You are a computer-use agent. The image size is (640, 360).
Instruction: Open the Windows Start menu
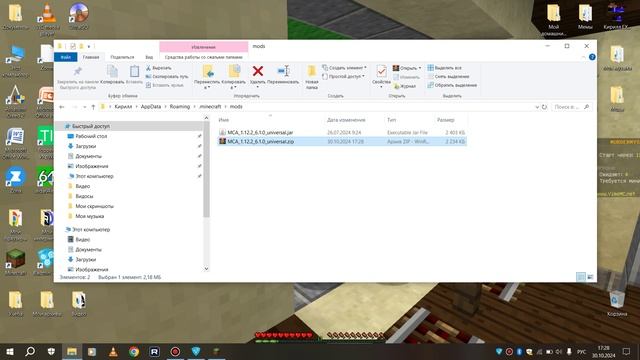[x=10, y=351]
